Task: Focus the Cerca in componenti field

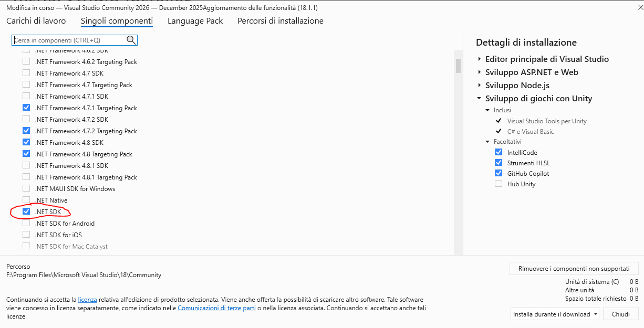Action: 68,40
